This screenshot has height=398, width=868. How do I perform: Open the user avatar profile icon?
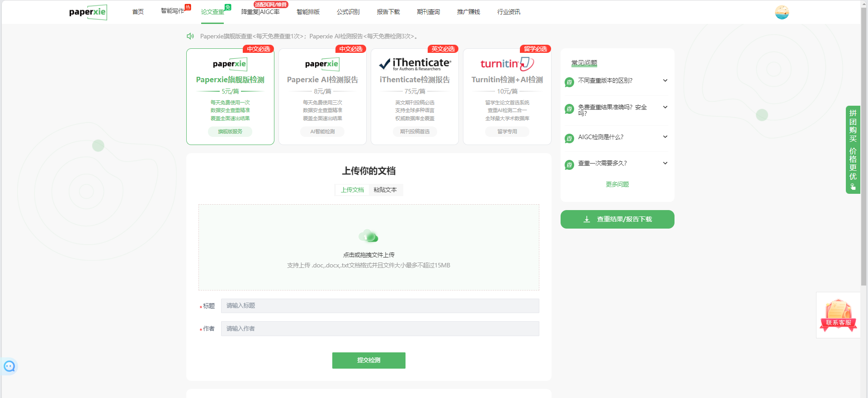782,12
